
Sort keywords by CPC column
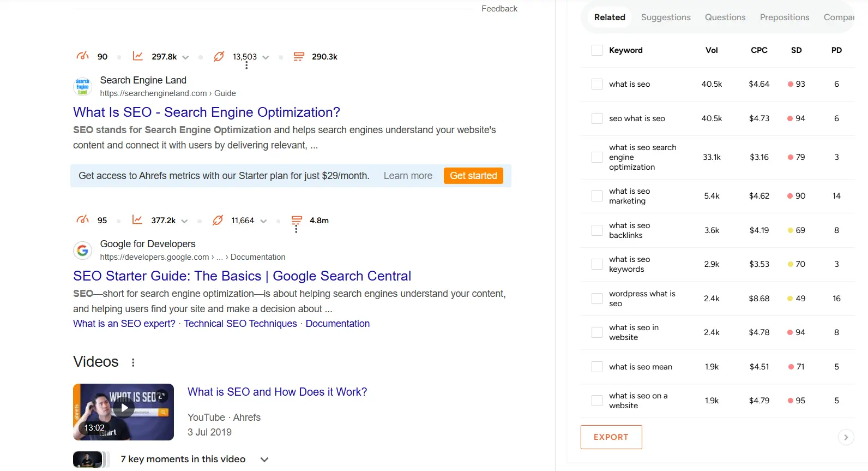tap(759, 50)
